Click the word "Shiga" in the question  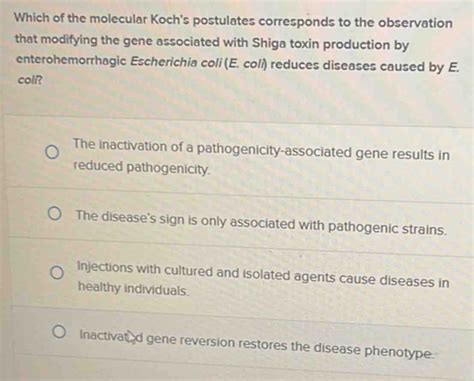tap(269, 43)
